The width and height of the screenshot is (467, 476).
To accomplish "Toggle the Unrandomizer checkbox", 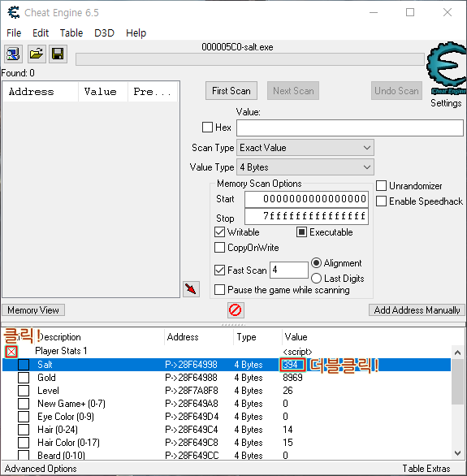I will click(x=381, y=185).
